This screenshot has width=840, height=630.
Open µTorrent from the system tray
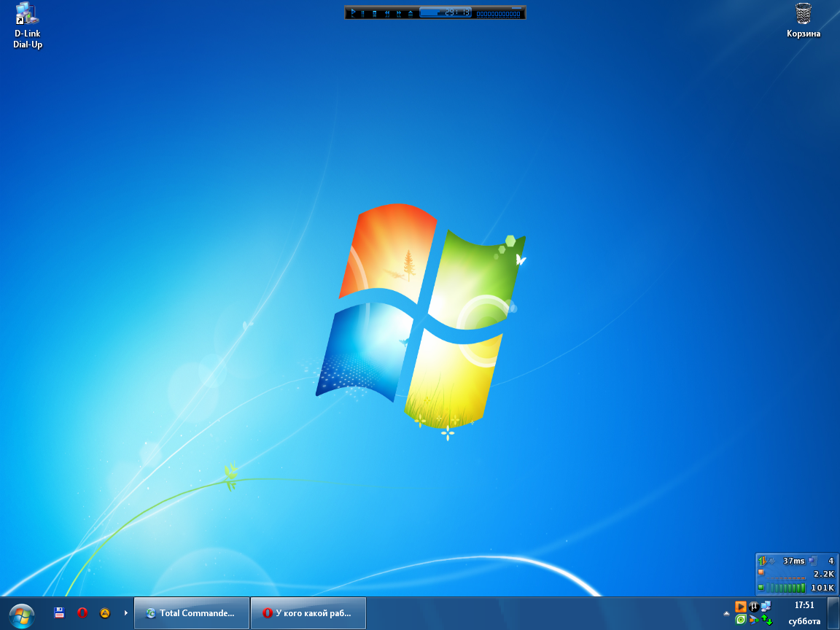[754, 606]
